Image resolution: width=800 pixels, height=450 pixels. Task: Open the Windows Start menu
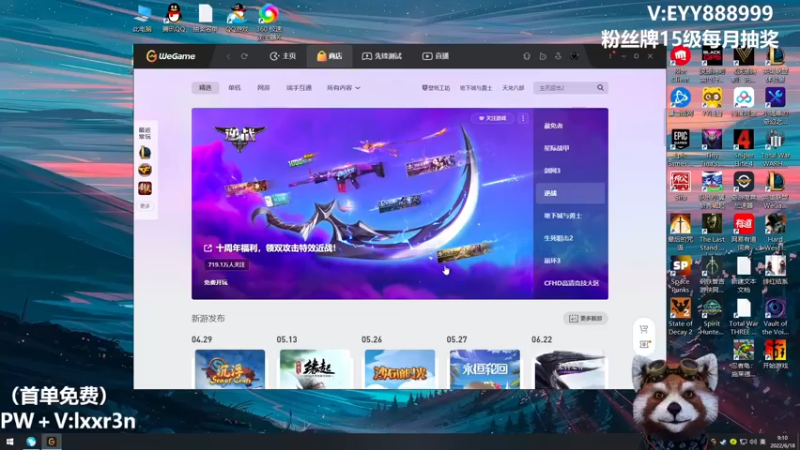tap(10, 442)
